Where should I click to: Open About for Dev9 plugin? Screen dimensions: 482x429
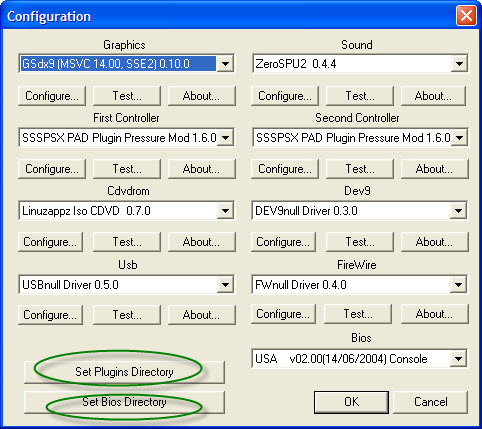click(434, 242)
